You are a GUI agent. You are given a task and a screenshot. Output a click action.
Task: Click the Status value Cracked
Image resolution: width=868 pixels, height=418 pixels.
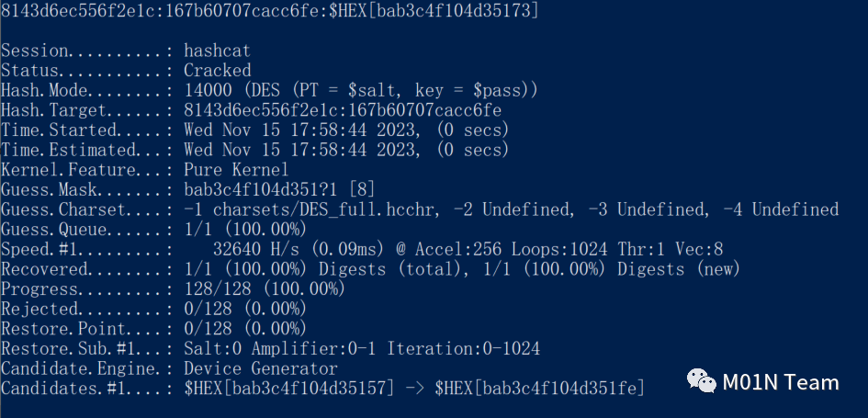217,71
